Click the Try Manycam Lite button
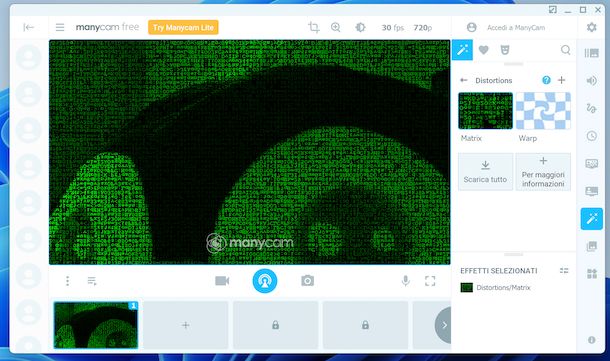Image resolution: width=610 pixels, height=361 pixels. (183, 27)
